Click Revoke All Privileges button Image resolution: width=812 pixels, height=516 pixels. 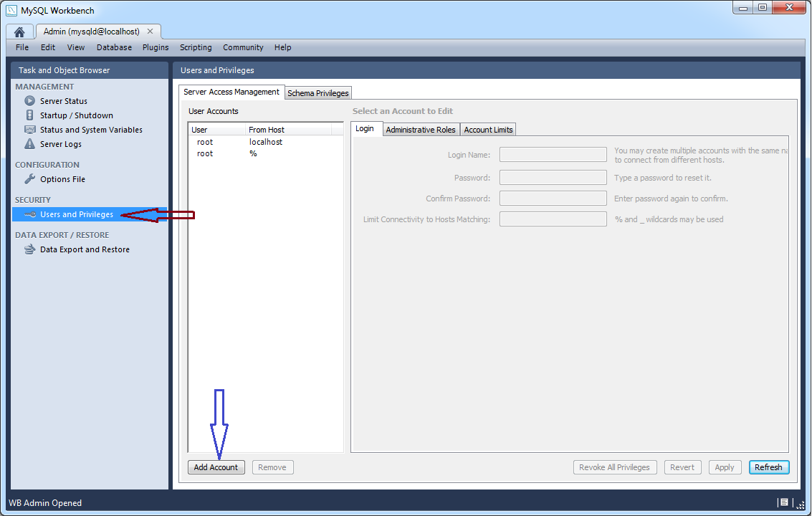click(615, 467)
